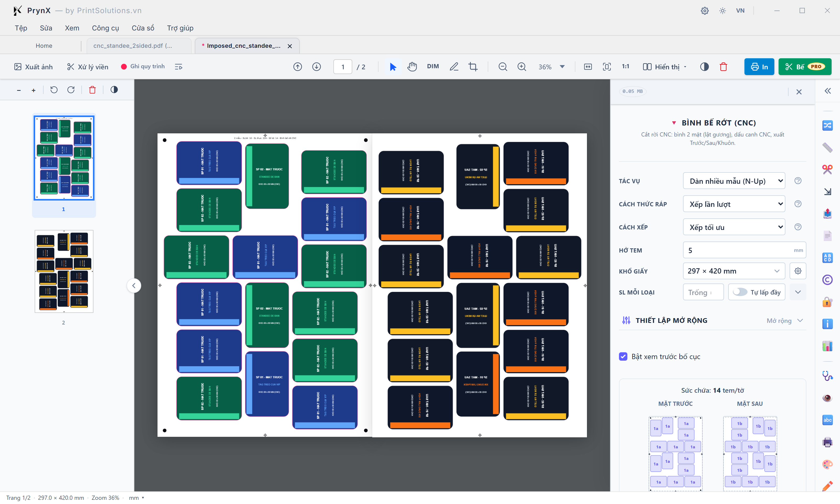Fit whole page icon

[607, 67]
